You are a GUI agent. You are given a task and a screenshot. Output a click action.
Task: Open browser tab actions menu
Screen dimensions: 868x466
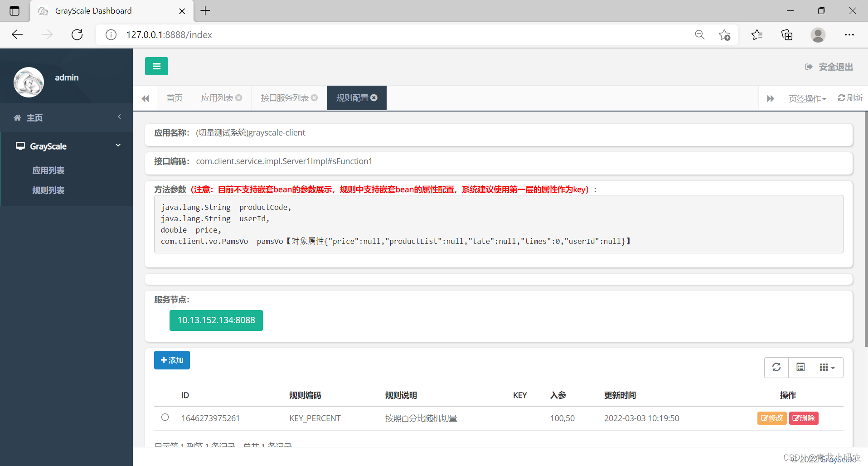15,11
